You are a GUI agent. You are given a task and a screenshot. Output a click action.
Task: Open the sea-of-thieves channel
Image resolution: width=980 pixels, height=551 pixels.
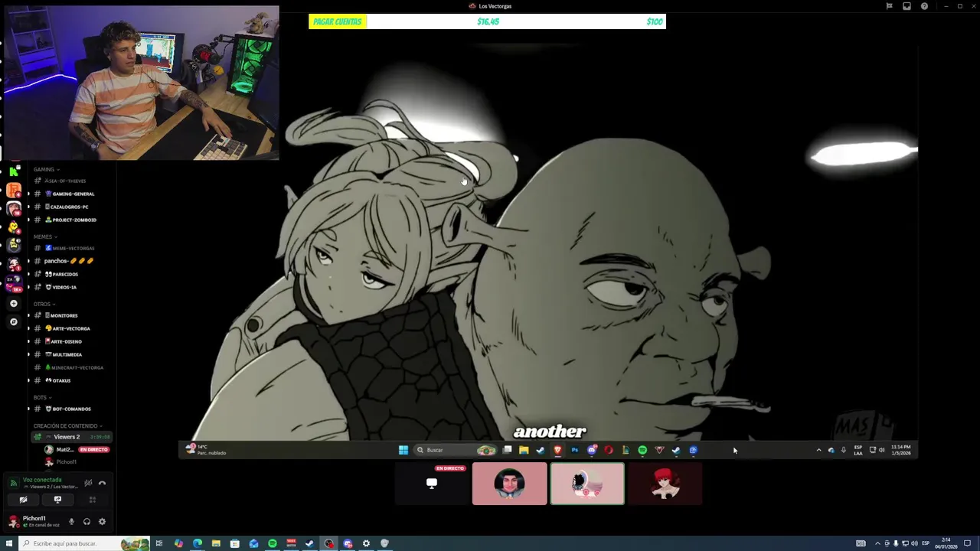[65, 181]
